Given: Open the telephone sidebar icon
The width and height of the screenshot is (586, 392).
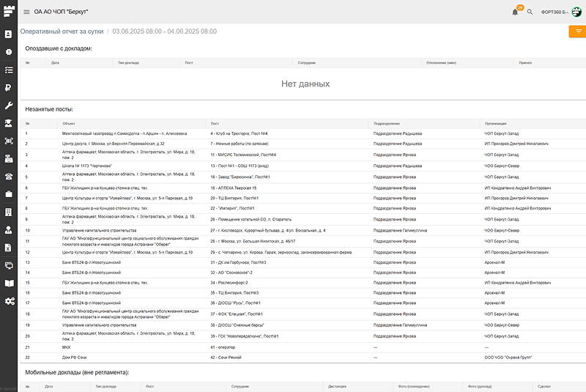Looking at the screenshot, I should [9, 177].
